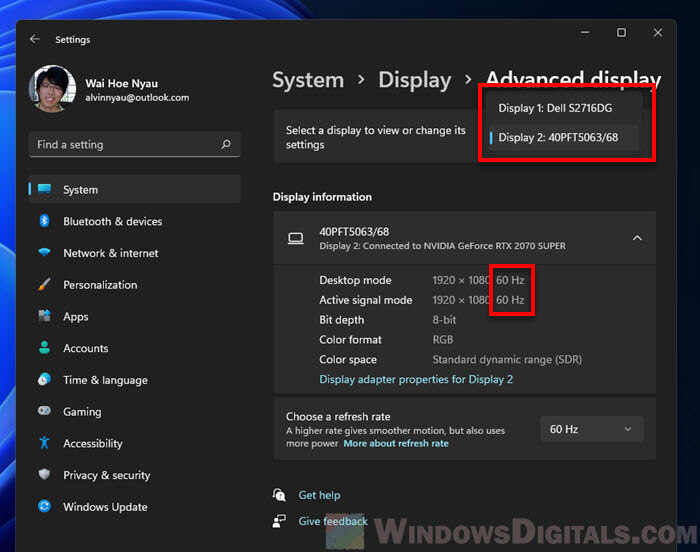700x552 pixels.
Task: Open Gaming settings
Action: click(x=134, y=411)
